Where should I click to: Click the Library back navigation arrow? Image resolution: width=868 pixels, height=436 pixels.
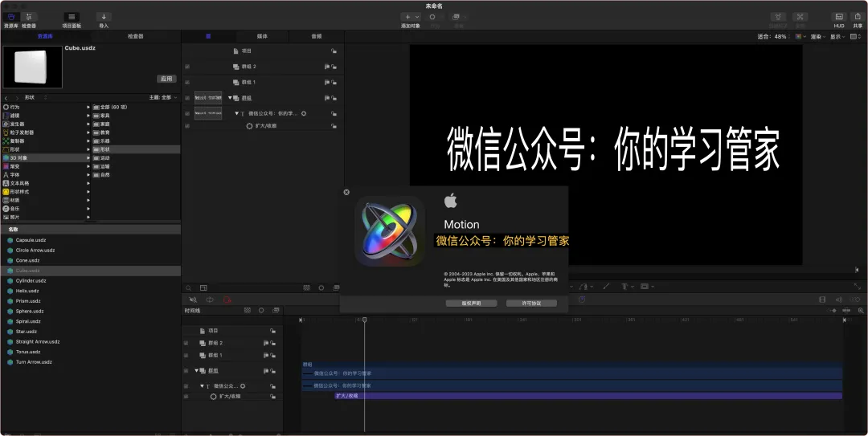[x=6, y=97]
